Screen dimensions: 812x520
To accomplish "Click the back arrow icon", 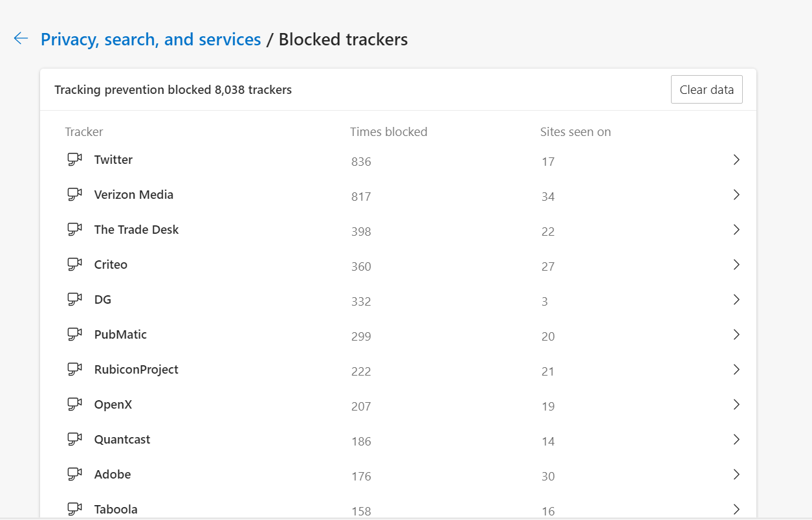I will click(21, 39).
